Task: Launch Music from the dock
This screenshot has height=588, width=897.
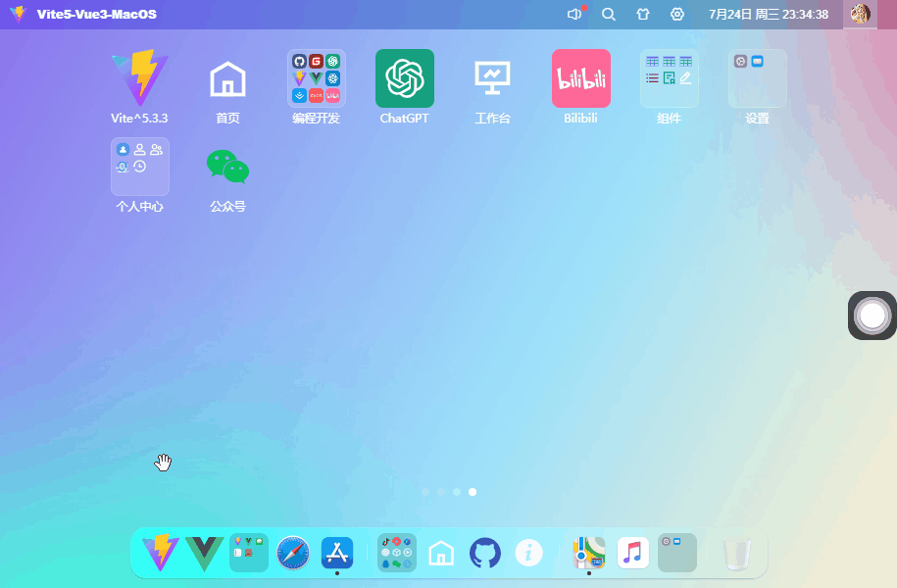Action: [x=633, y=553]
